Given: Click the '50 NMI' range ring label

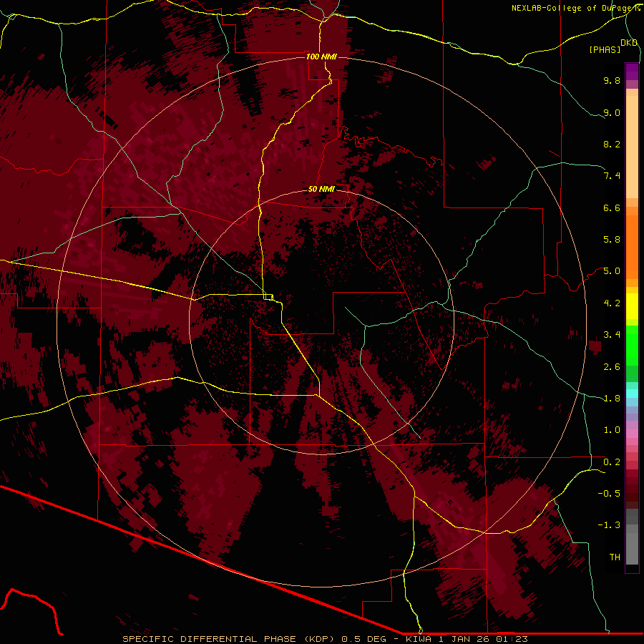Looking at the screenshot, I should click(x=321, y=189).
